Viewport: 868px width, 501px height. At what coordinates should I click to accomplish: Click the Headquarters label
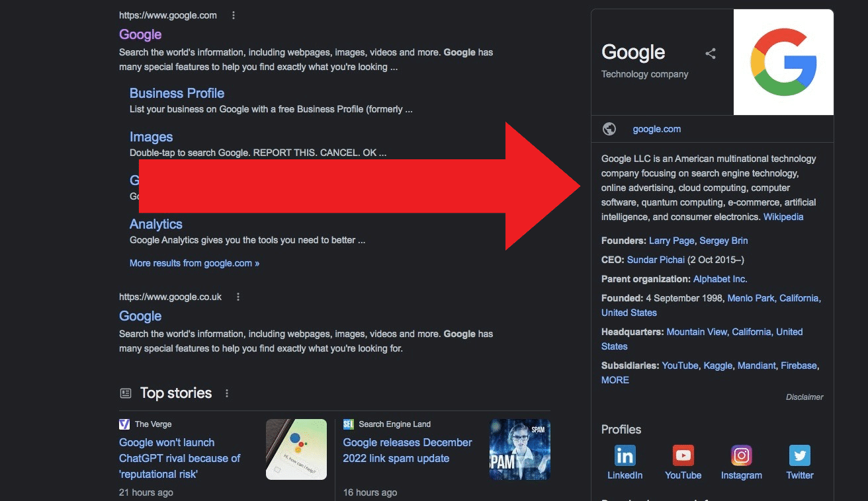tap(632, 332)
